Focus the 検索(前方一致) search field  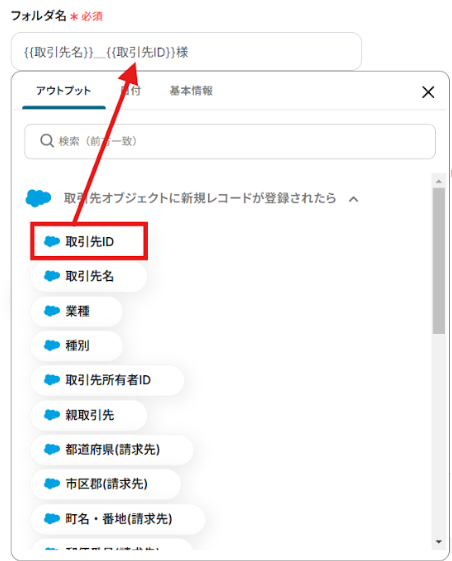230,141
